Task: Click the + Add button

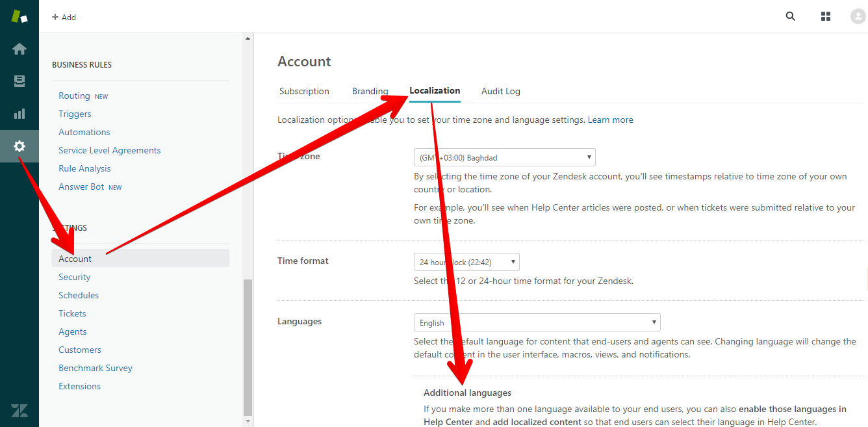Action: [64, 17]
